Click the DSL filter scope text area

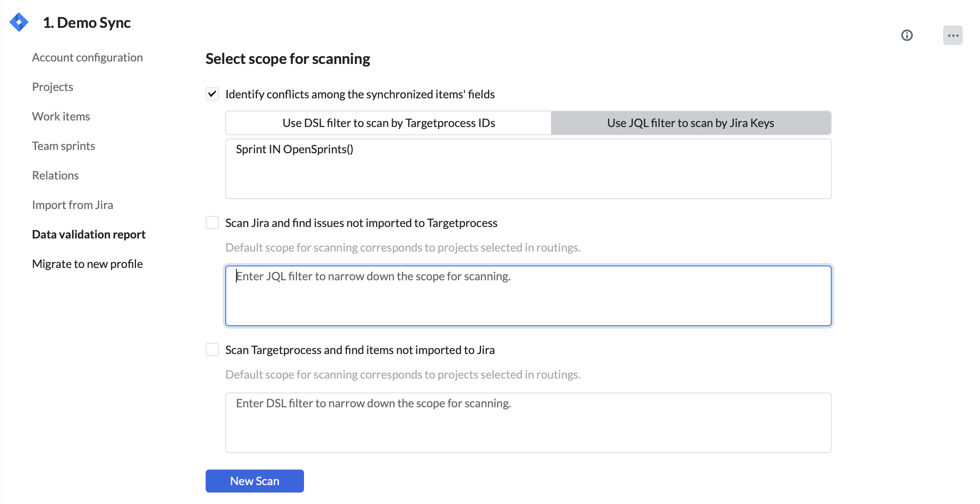click(528, 423)
